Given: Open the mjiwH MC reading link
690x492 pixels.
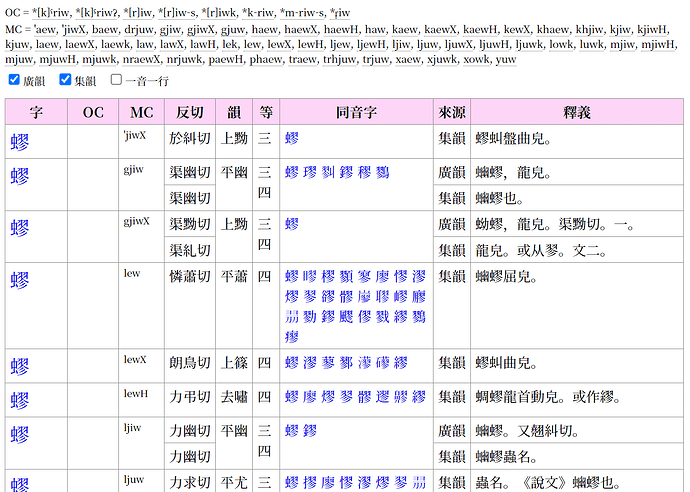Looking at the screenshot, I should [657, 44].
